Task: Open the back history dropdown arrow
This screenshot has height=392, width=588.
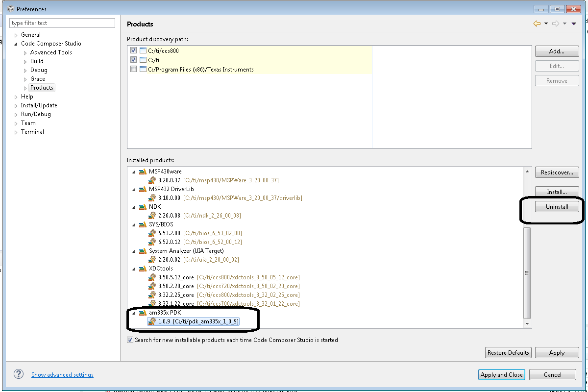Action: (x=545, y=24)
